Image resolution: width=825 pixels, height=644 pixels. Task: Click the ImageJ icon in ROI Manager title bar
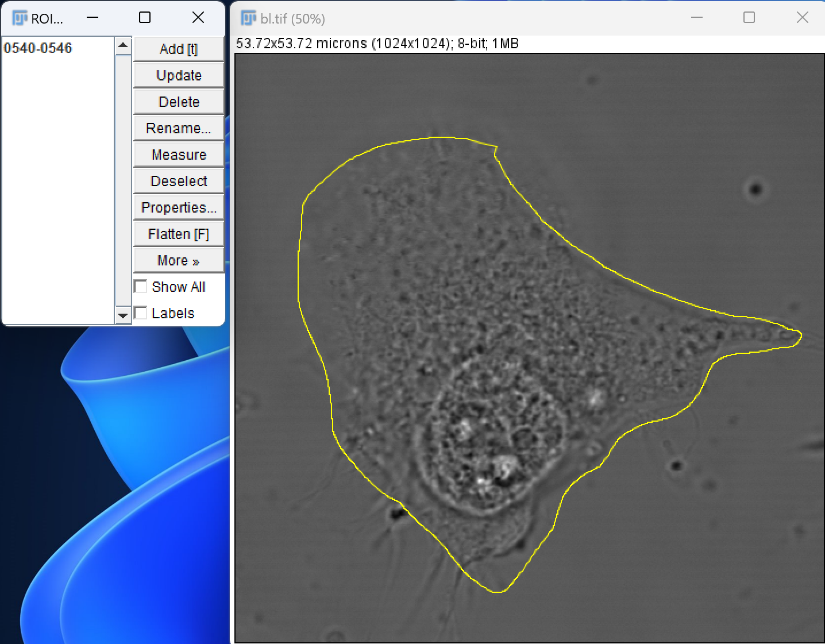(20, 18)
